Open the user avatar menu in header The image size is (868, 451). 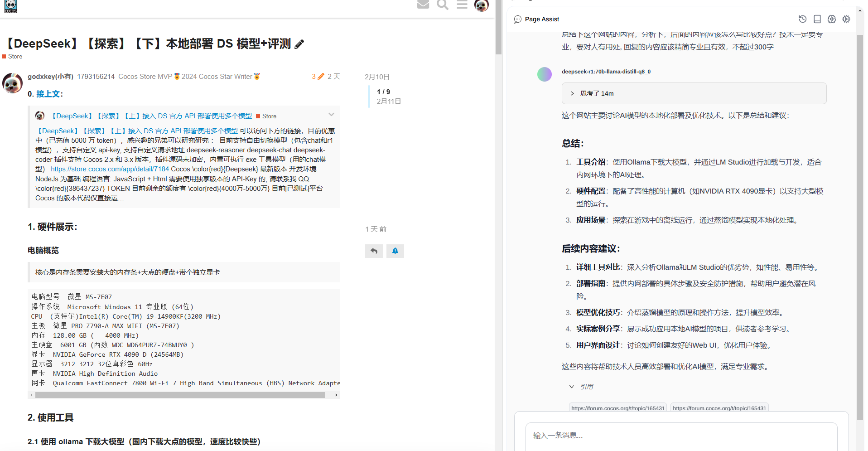pyautogui.click(x=482, y=5)
